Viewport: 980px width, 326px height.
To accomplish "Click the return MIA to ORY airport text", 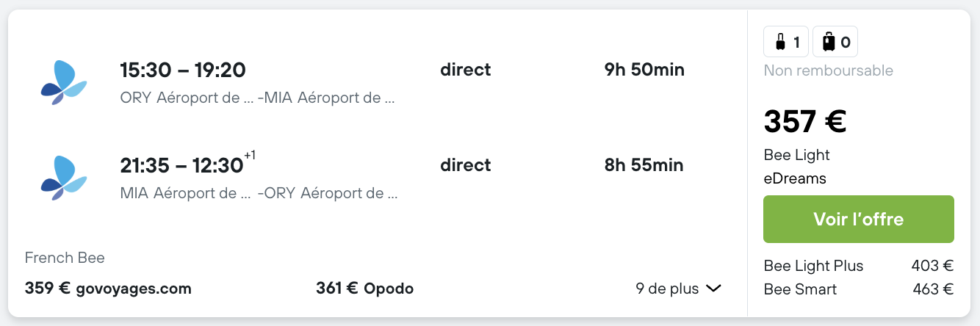I will tap(259, 194).
